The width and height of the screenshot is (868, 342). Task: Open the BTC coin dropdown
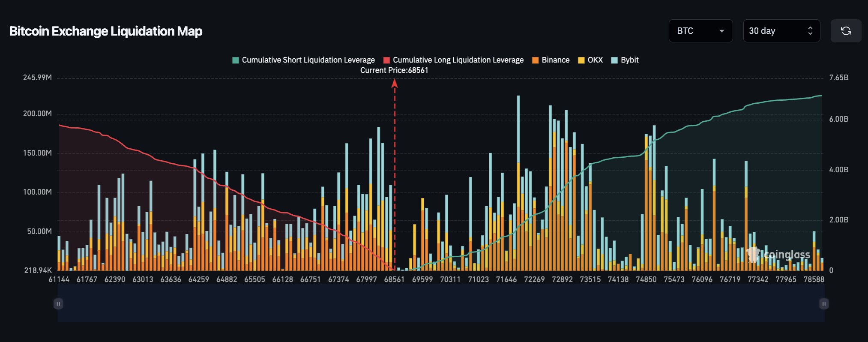(700, 31)
